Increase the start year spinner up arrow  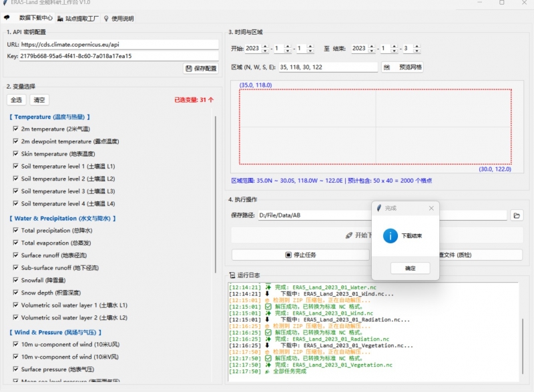point(265,46)
